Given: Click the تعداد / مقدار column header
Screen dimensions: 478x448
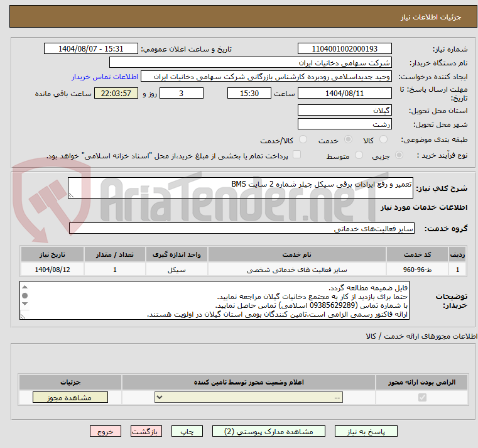Looking at the screenshot, I should 114,254.
